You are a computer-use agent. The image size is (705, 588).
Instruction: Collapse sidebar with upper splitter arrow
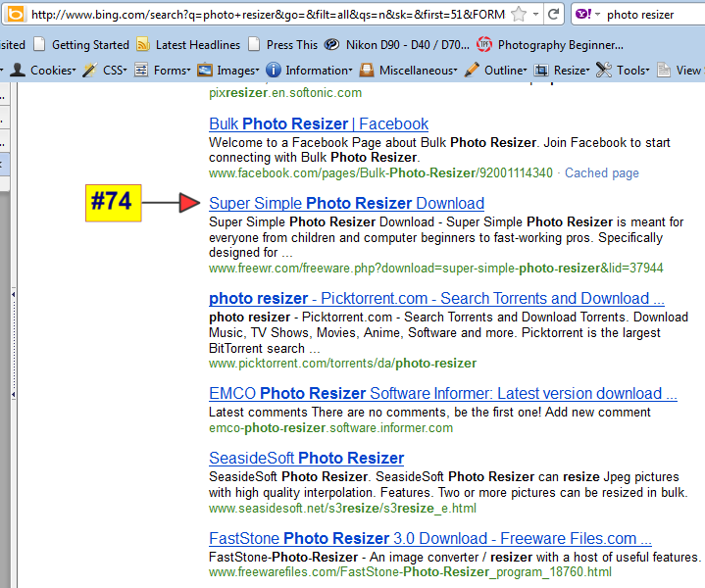[x=14, y=294]
